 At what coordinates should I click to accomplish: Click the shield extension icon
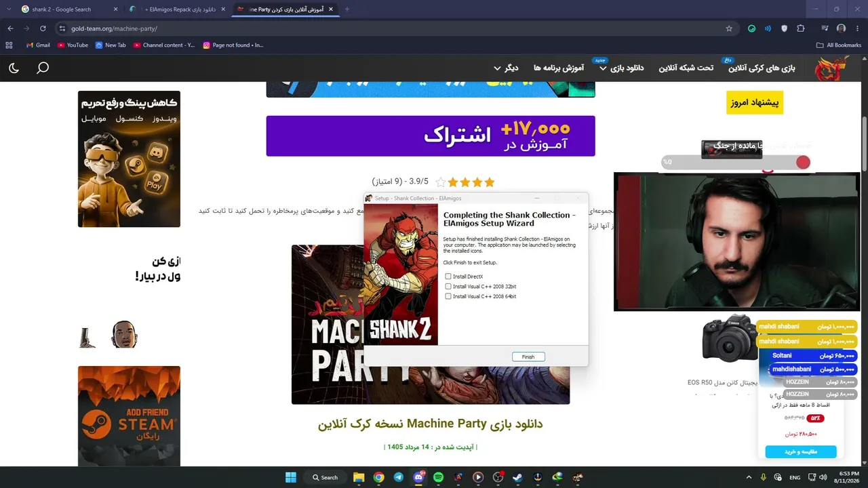785,28
